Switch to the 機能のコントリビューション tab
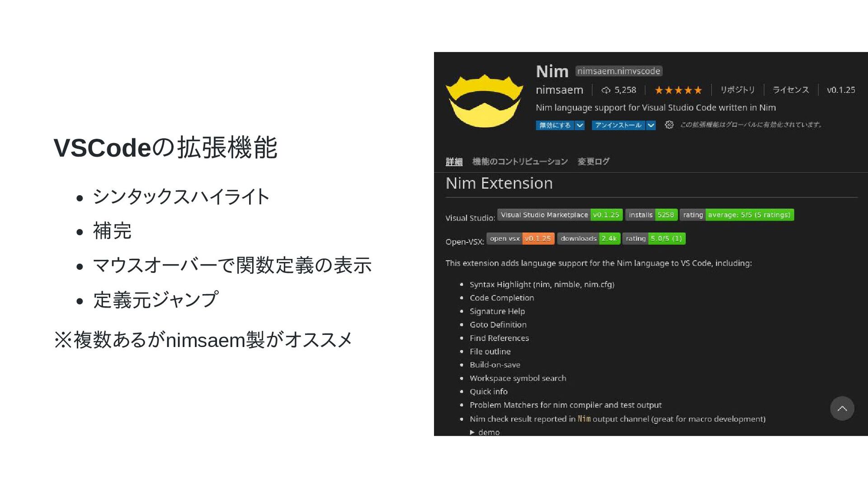The height and width of the screenshot is (488, 868). pos(520,161)
